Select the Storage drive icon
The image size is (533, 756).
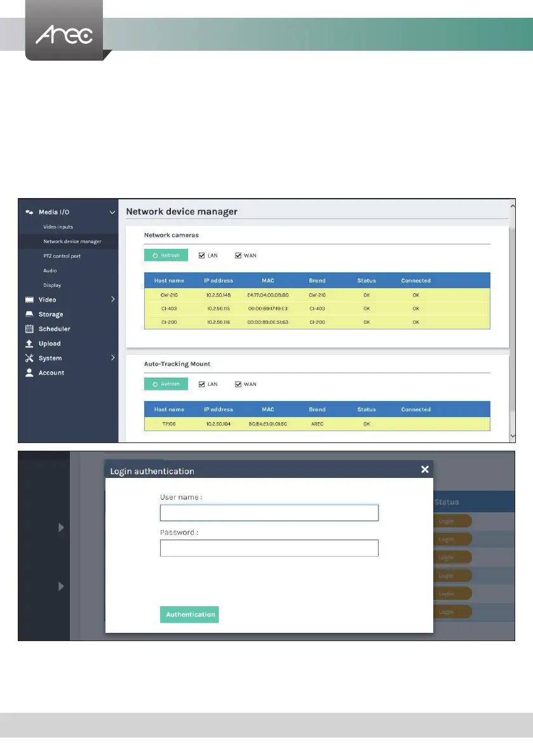(x=29, y=314)
